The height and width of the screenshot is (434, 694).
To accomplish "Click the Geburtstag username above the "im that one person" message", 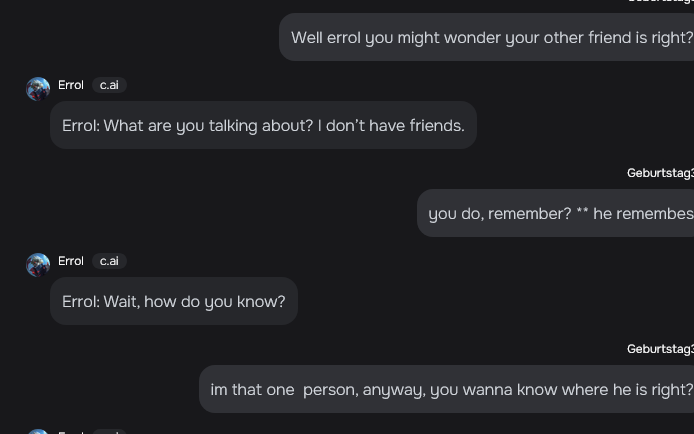I will 660,349.
